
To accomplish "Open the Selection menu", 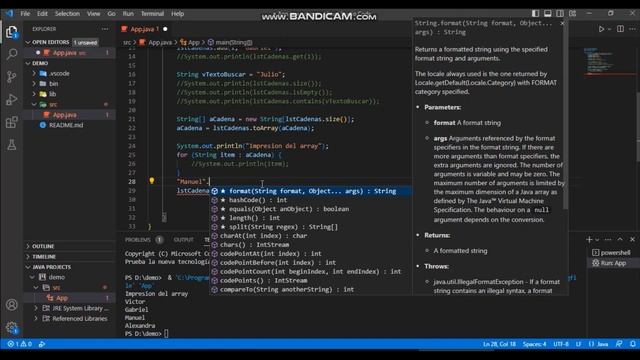I will (x=67, y=13).
